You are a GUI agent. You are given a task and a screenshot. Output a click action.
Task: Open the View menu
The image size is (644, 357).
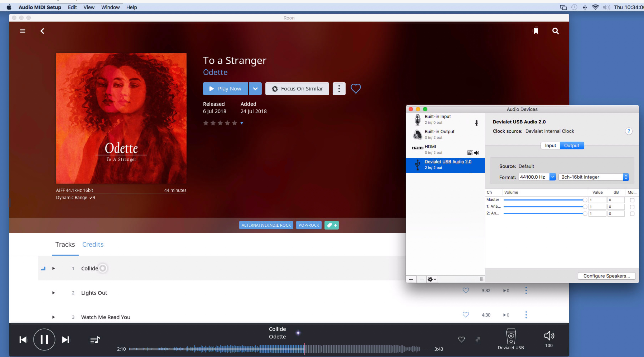click(x=89, y=7)
